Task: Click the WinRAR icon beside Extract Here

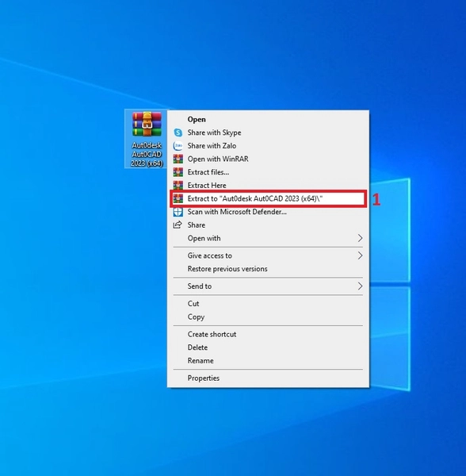Action: 178,186
